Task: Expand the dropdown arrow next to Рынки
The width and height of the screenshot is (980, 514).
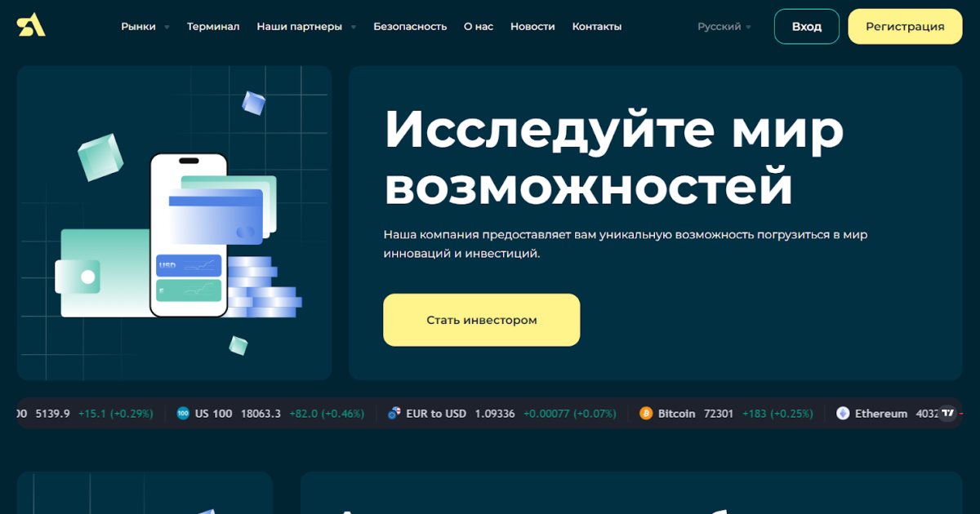Action: pyautogui.click(x=167, y=27)
